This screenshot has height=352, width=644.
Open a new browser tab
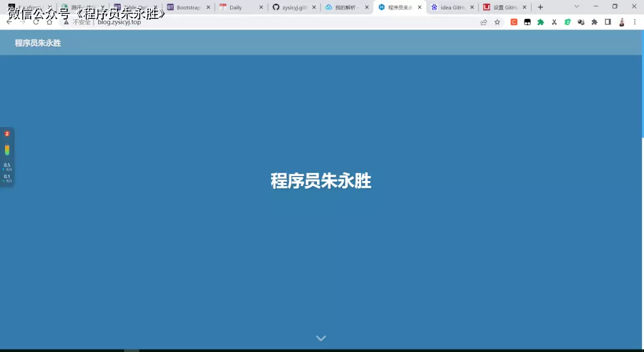click(540, 8)
